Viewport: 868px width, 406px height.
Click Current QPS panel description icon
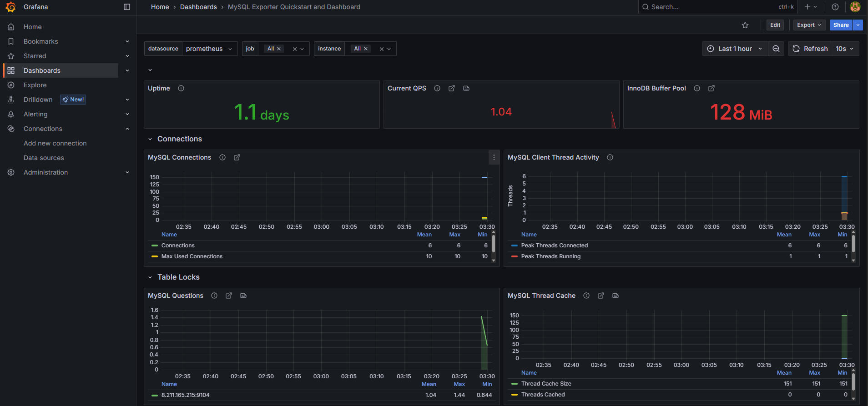[x=466, y=88]
